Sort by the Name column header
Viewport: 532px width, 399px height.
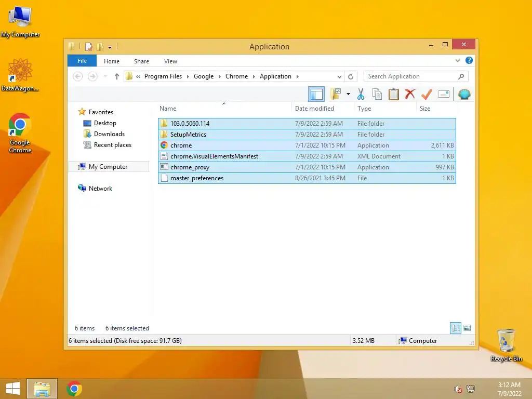click(168, 109)
